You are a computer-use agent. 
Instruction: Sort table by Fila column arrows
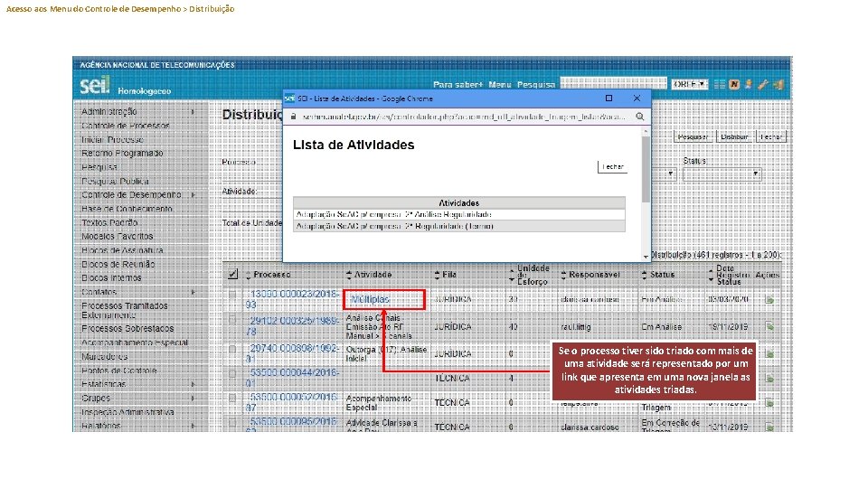[x=437, y=275]
